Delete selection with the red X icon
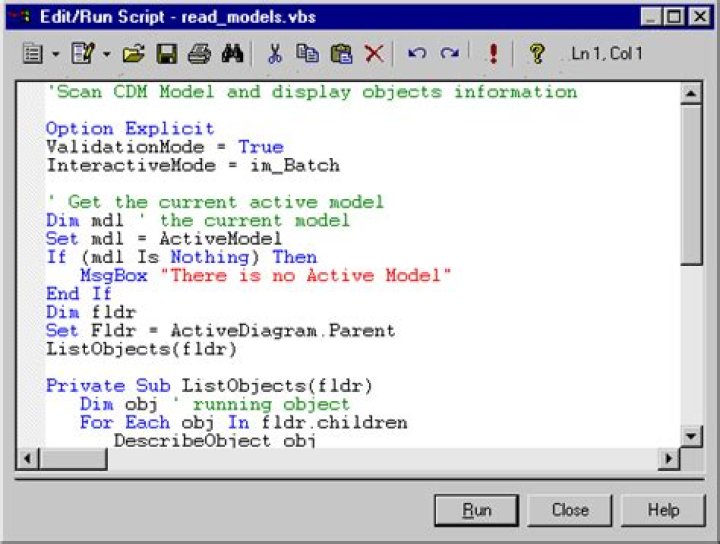720x544 pixels. point(374,53)
